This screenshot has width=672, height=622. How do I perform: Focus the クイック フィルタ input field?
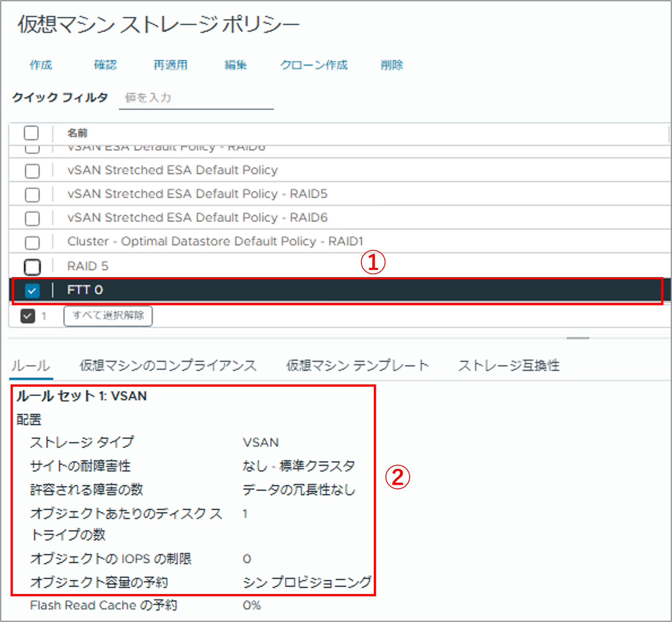[196, 98]
